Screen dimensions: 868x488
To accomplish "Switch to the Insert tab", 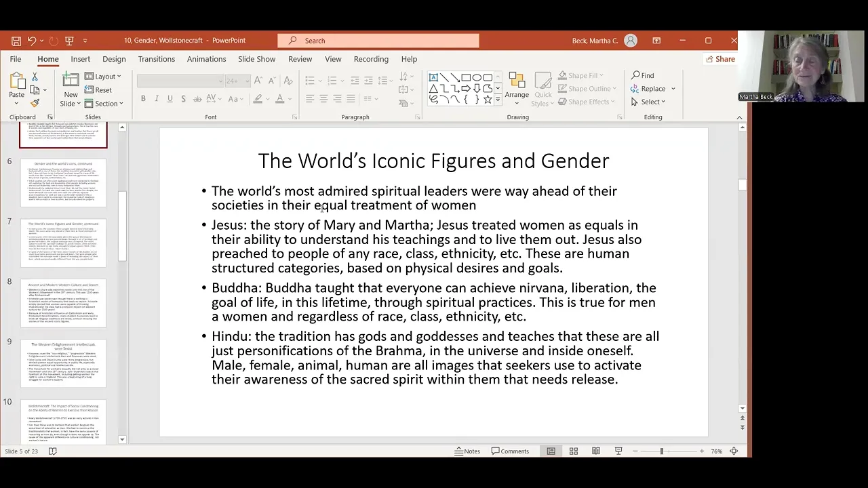I will coord(80,59).
